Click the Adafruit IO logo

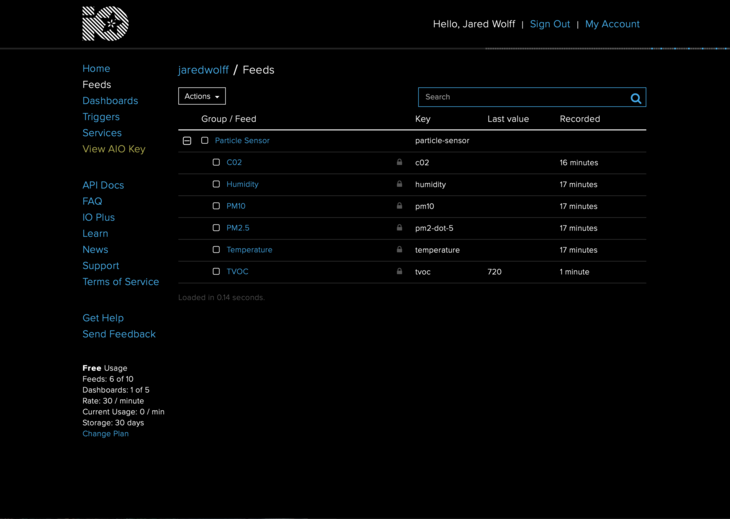pos(105,24)
